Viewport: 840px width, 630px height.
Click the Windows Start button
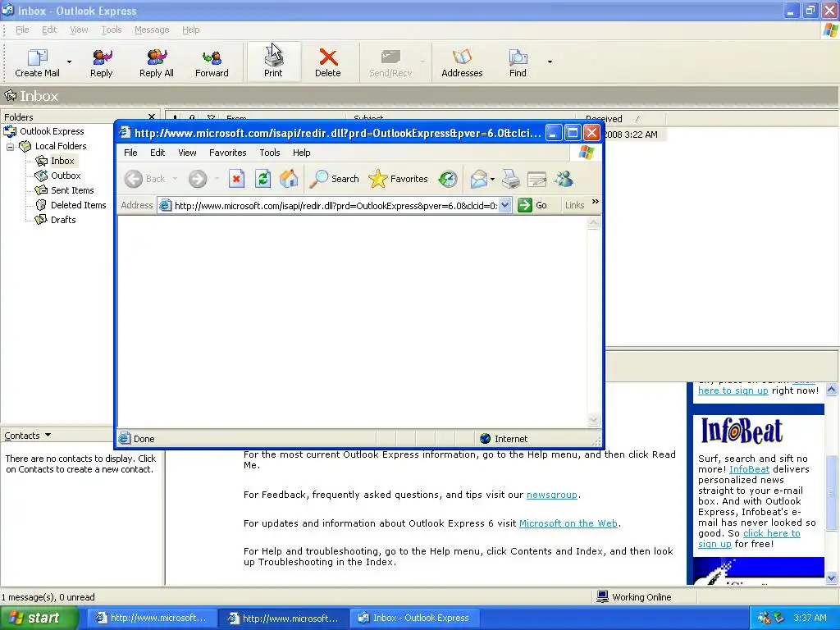pos(39,619)
